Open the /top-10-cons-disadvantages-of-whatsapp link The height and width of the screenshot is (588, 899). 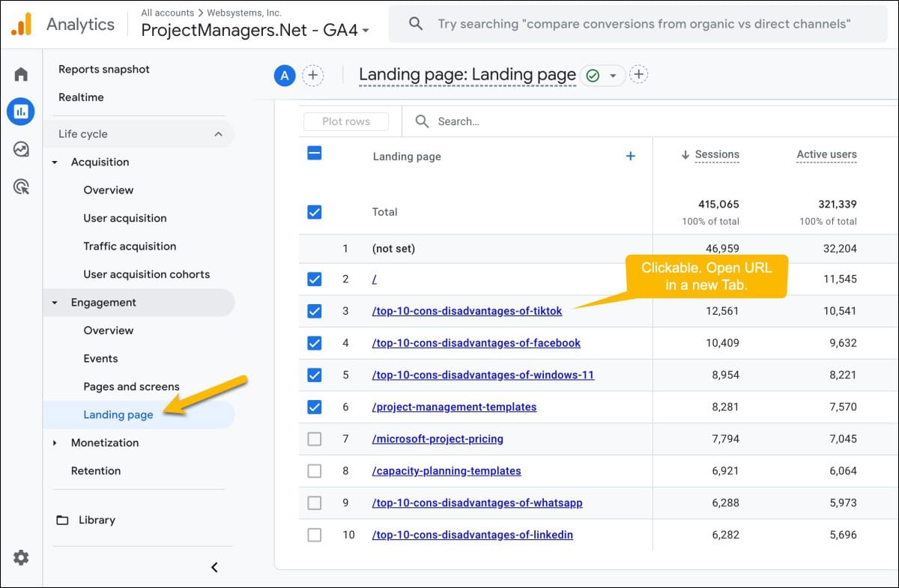coord(477,503)
